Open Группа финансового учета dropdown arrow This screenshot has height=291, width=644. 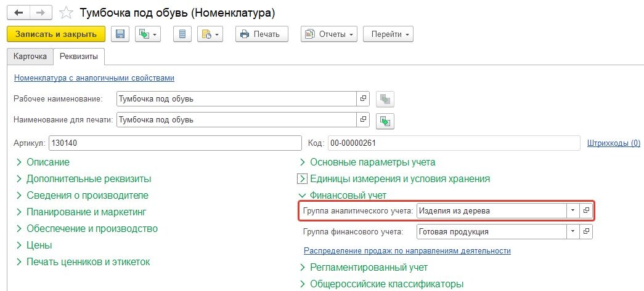tap(573, 231)
